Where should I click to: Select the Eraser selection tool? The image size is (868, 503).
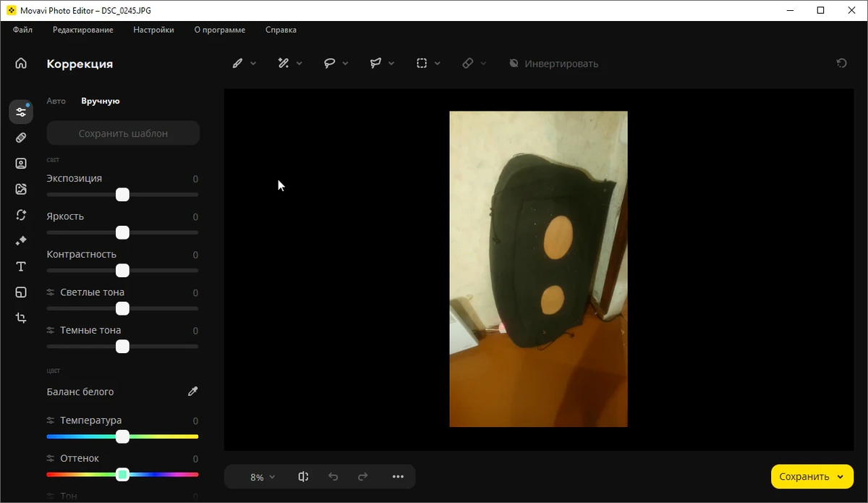click(468, 64)
